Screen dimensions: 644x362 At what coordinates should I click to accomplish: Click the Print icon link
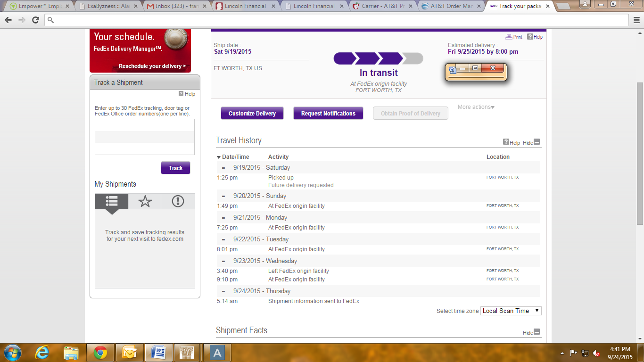(514, 37)
